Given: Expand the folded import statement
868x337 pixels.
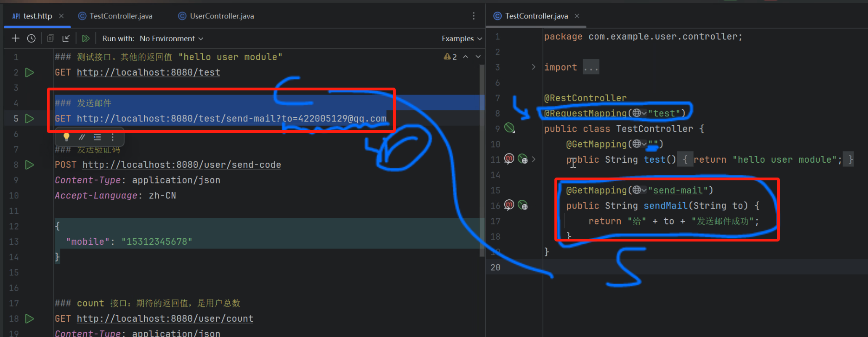Looking at the screenshot, I should pos(534,67).
